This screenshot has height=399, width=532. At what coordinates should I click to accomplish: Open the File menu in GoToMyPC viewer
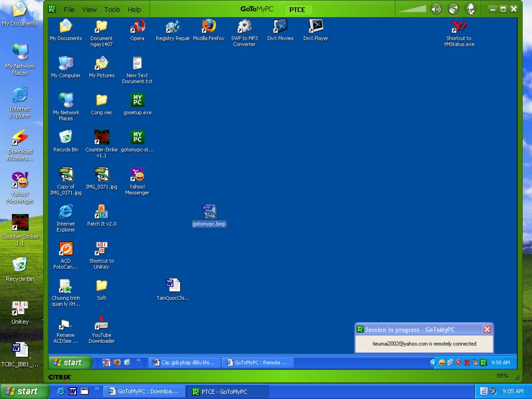click(69, 9)
